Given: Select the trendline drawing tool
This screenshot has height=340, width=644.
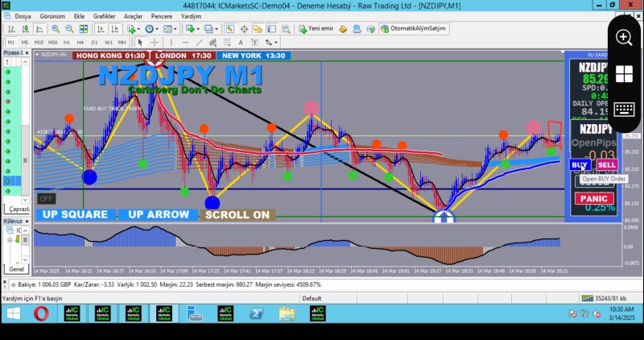Looking at the screenshot, I should [x=199, y=43].
